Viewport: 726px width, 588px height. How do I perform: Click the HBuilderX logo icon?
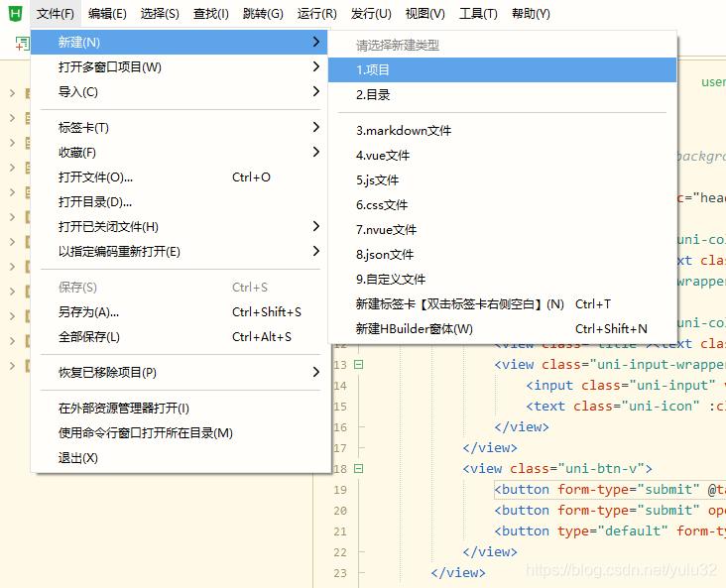(x=15, y=14)
